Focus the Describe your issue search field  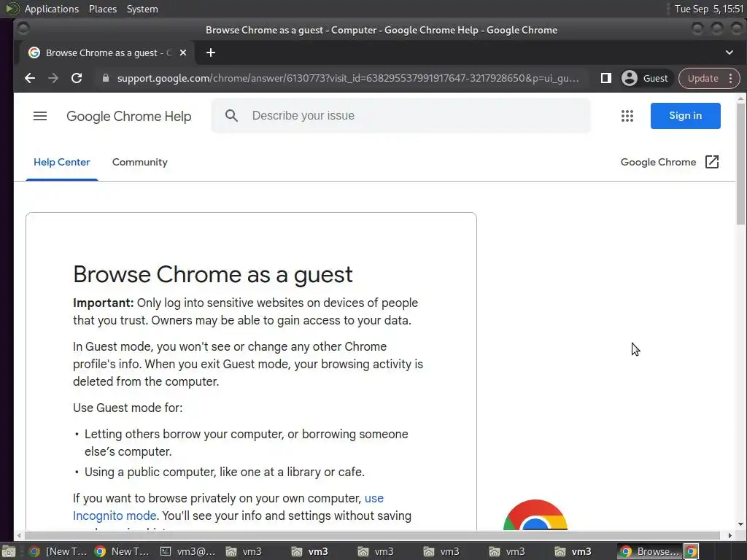click(x=400, y=116)
